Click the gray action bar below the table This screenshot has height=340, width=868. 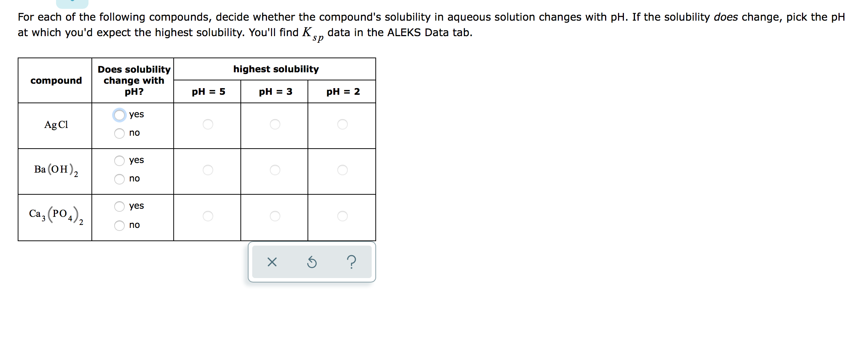(x=312, y=262)
